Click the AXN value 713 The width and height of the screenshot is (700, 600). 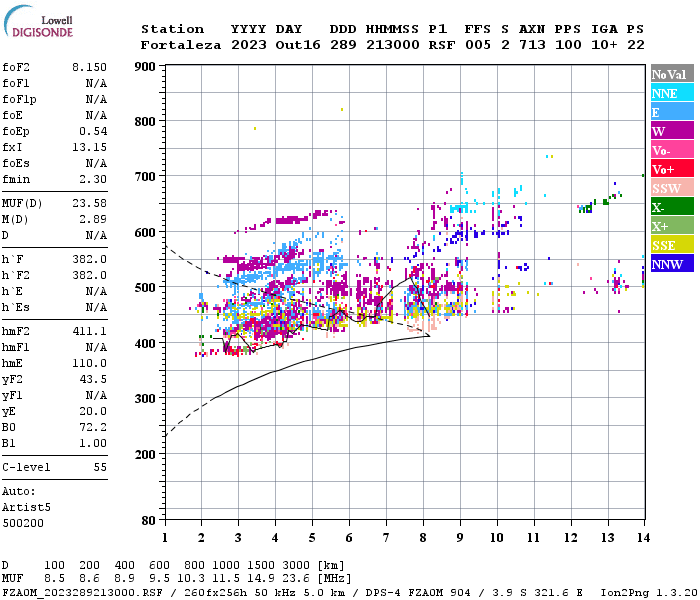(x=532, y=45)
